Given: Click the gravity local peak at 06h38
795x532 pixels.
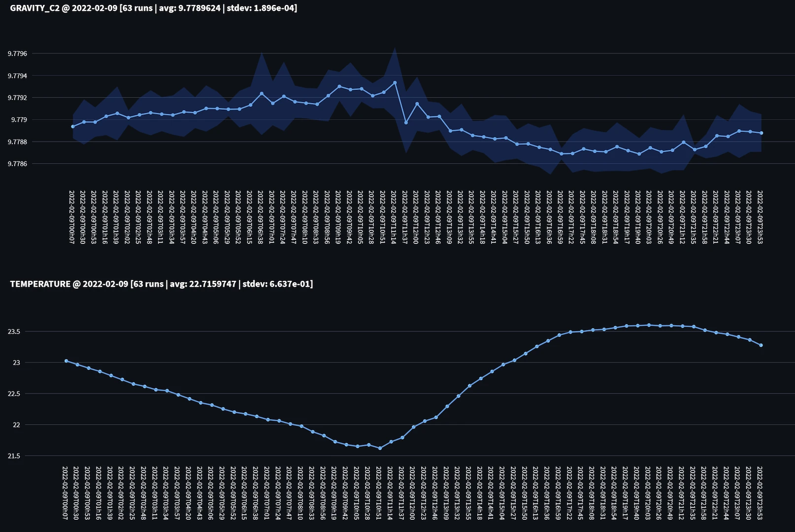Looking at the screenshot, I should (262, 94).
